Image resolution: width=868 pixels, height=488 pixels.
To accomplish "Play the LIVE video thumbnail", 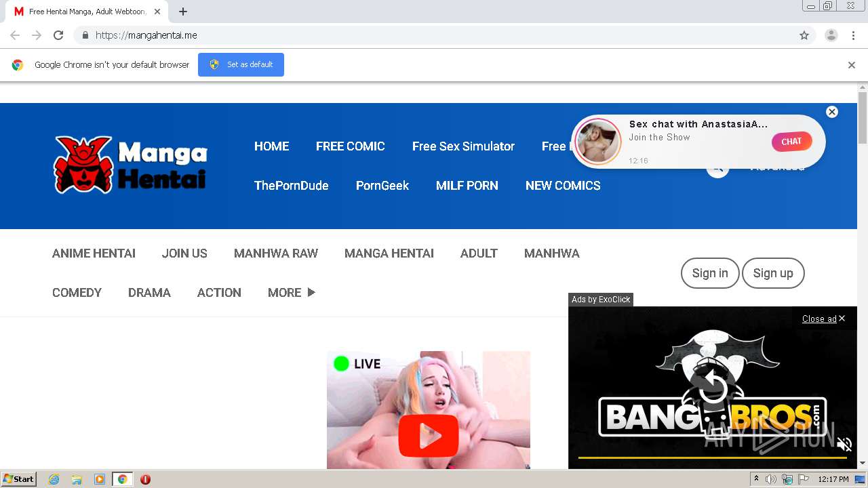I will [x=429, y=437].
